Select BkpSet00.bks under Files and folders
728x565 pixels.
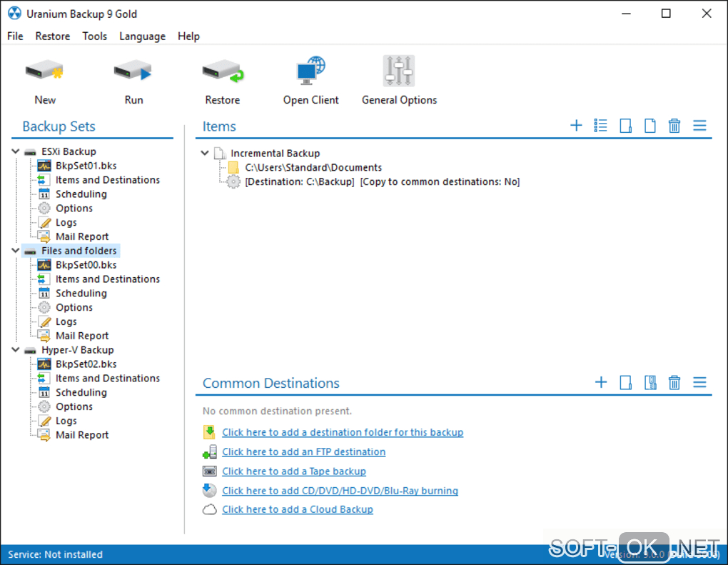point(86,265)
